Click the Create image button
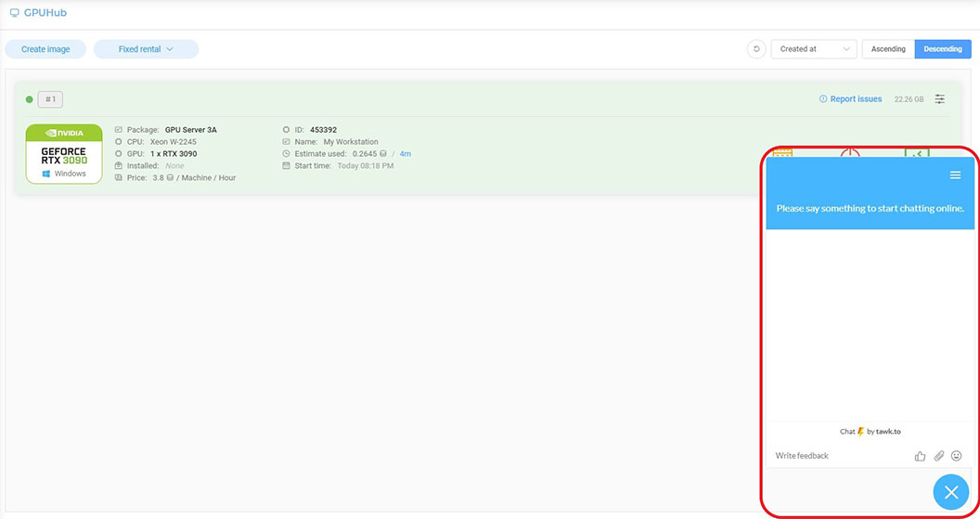Viewport: 980px width, 519px height. [45, 49]
